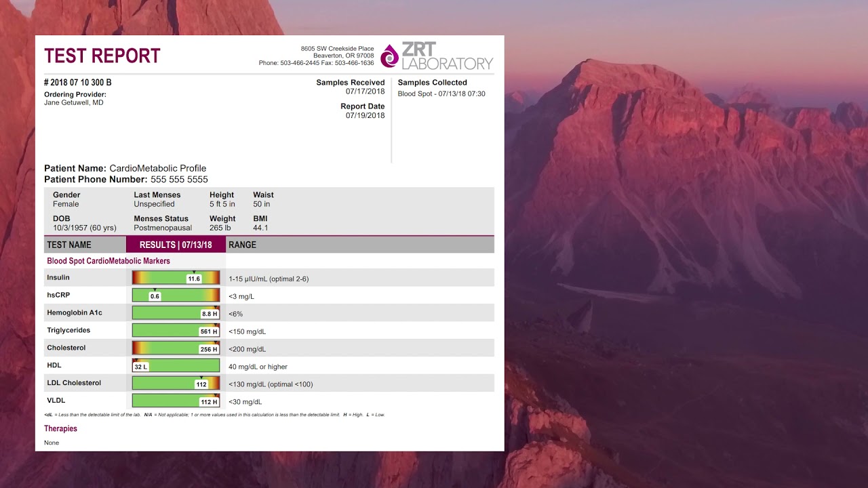This screenshot has height=488, width=868.
Task: Click the LDL Cholesterol bar showing 112
Action: coord(176,384)
